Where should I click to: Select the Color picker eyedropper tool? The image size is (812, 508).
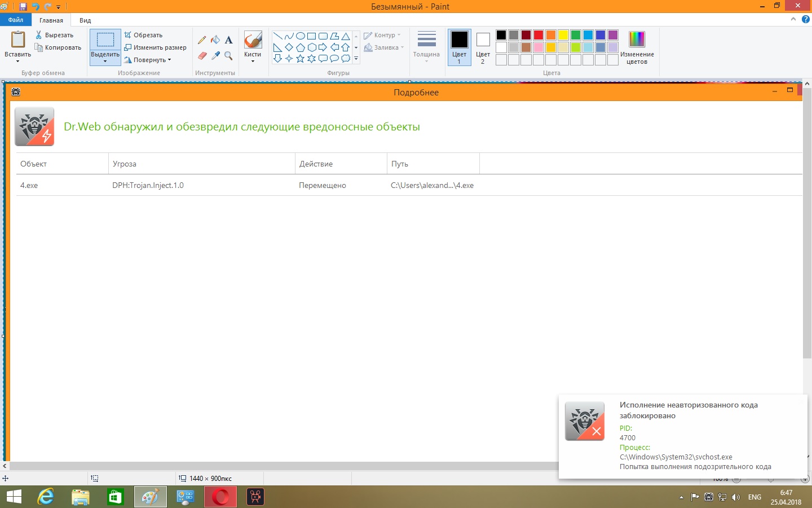click(215, 55)
